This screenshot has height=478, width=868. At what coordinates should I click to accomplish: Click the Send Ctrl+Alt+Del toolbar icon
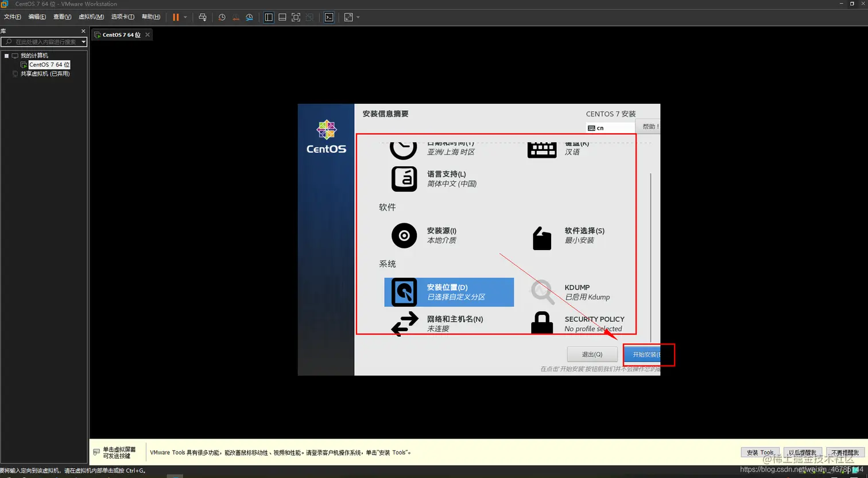203,17
